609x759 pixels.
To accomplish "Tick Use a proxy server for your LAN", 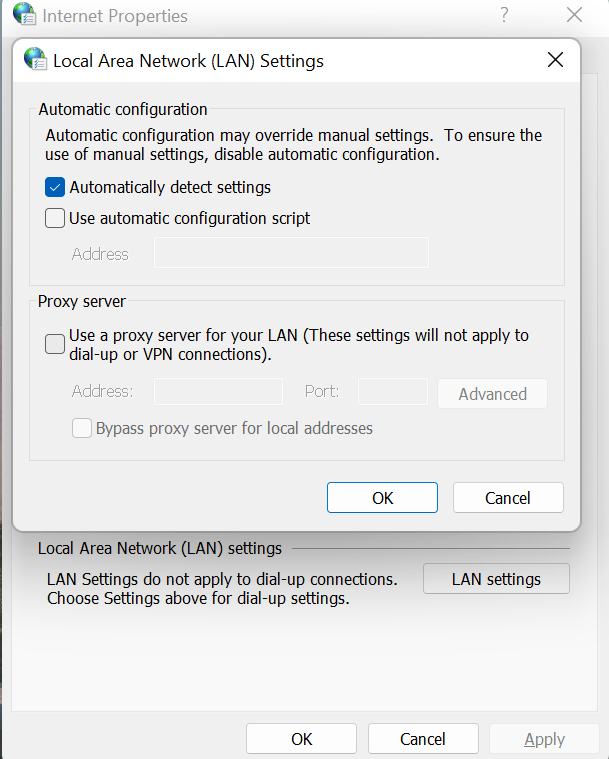I will point(56,345).
